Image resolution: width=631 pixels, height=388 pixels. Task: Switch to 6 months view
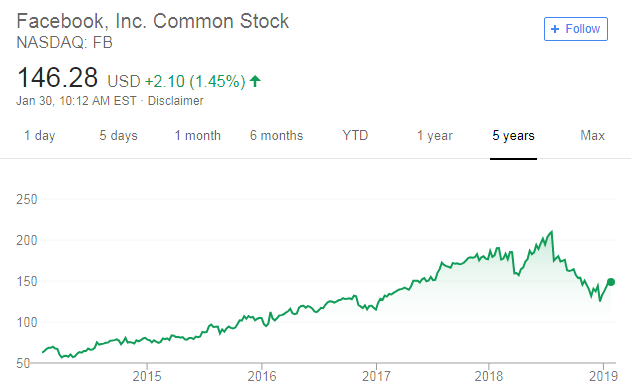pos(276,136)
